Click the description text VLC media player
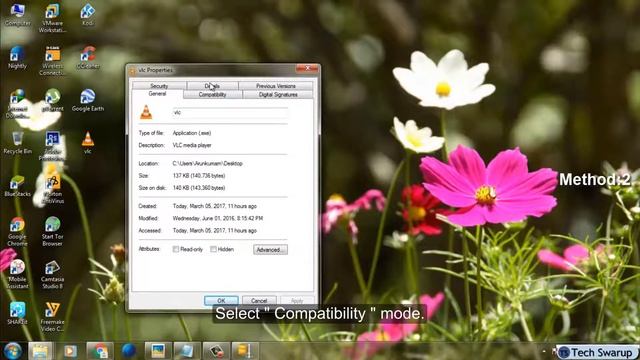Image resolution: width=640 pixels, height=360 pixels. [x=192, y=145]
